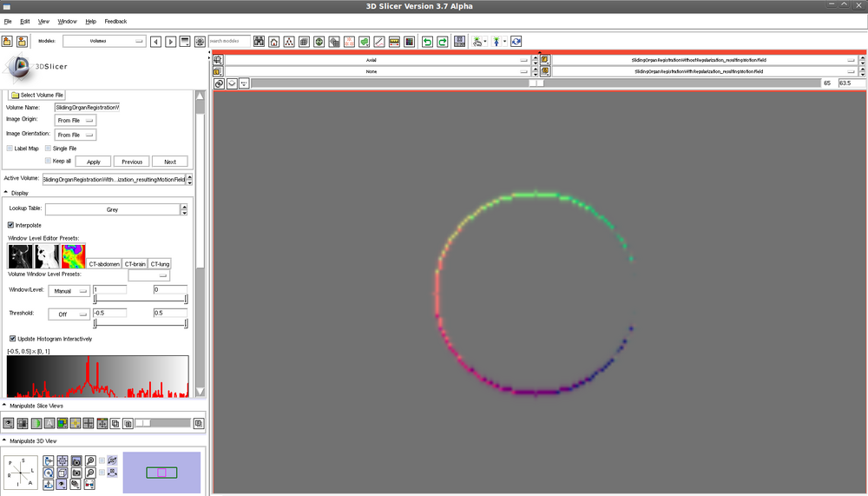
Task: Click the stereo red-blue glasses icon
Action: point(89,485)
